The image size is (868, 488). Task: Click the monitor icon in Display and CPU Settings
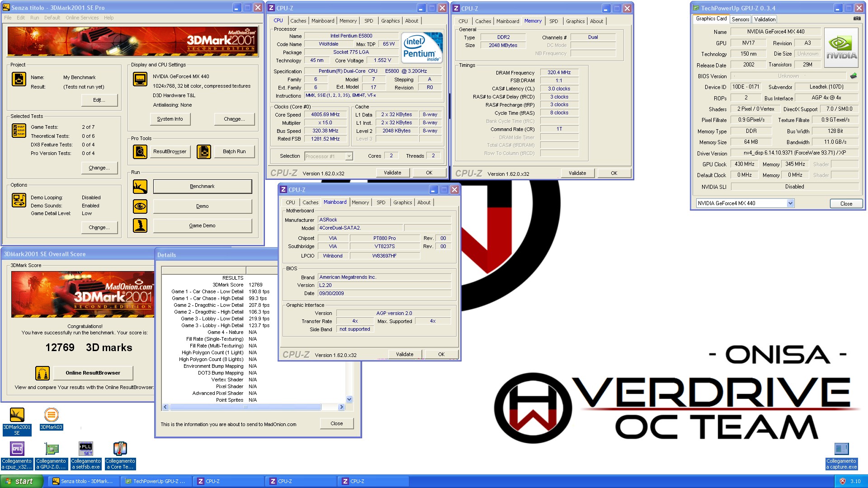(x=140, y=79)
